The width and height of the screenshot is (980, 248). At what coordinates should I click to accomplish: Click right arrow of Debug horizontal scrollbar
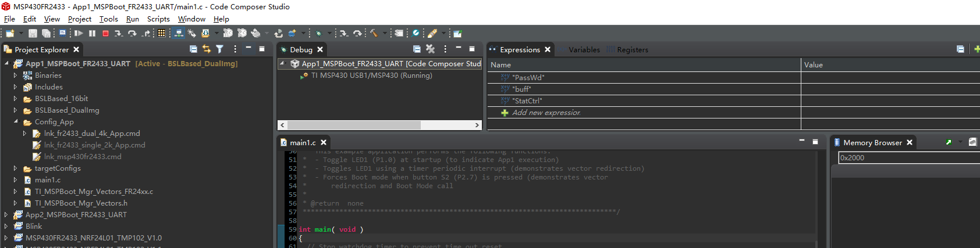[477, 125]
